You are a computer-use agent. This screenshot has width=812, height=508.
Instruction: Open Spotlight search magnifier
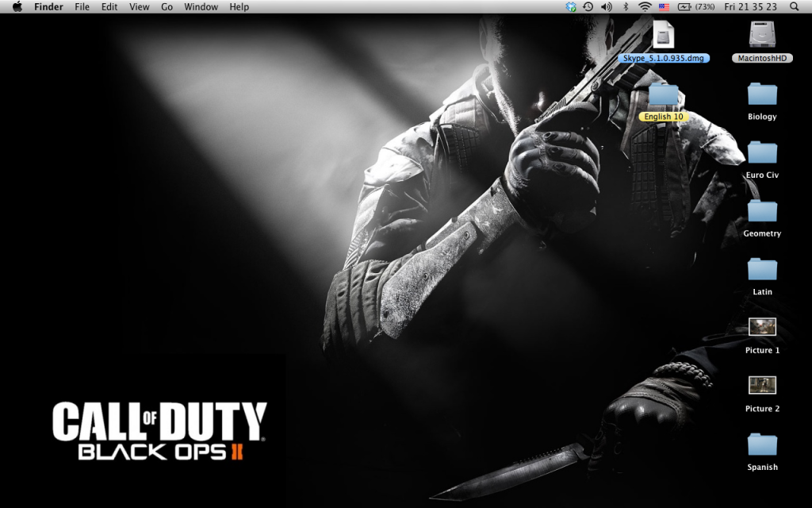(795, 6)
